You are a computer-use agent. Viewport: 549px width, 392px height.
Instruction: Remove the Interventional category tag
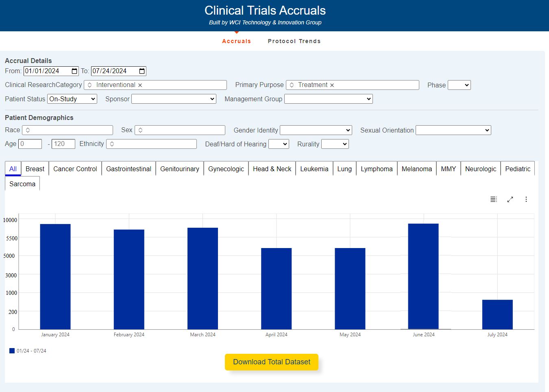[140, 85]
